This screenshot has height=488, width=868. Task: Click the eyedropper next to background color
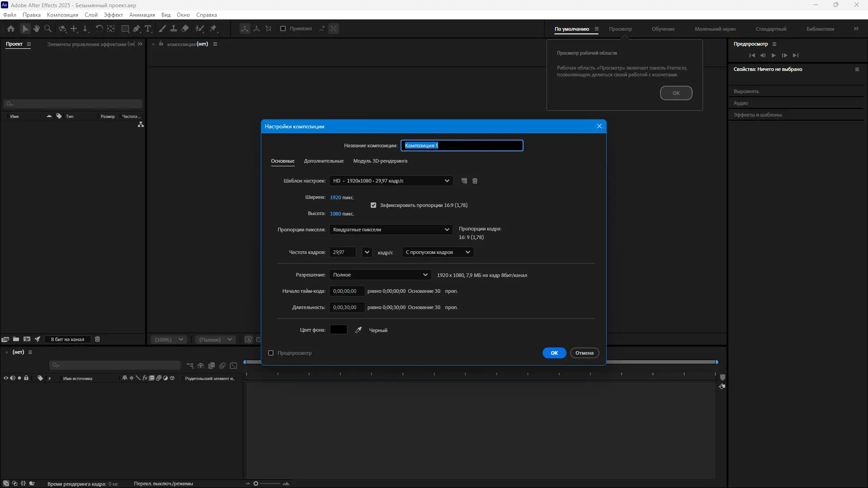pos(359,330)
